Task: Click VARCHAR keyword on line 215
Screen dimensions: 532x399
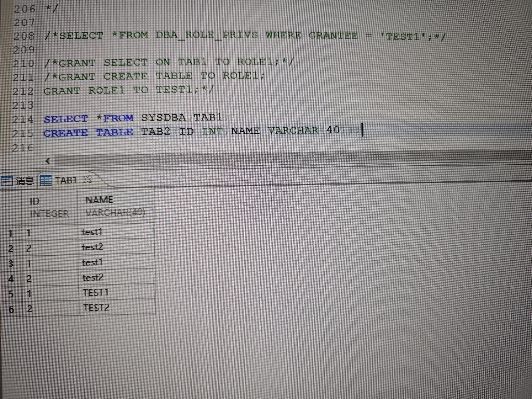Action: coord(293,131)
